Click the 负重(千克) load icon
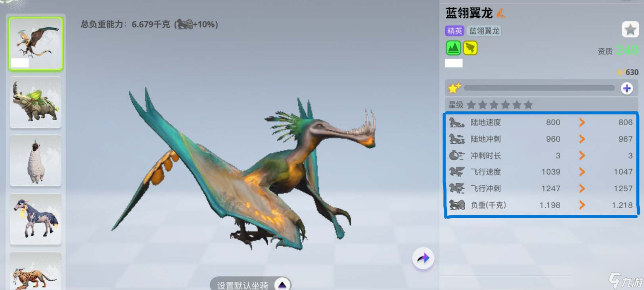This screenshot has width=644, height=290. tap(456, 205)
